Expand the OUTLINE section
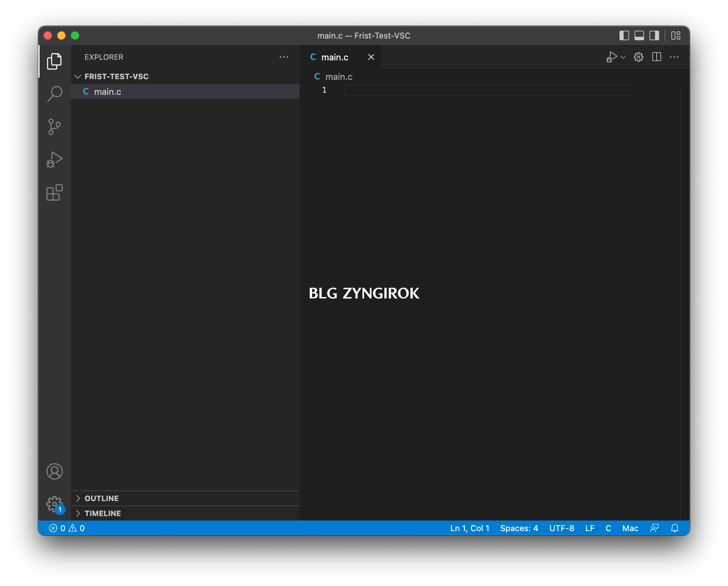The image size is (728, 586). (x=102, y=498)
